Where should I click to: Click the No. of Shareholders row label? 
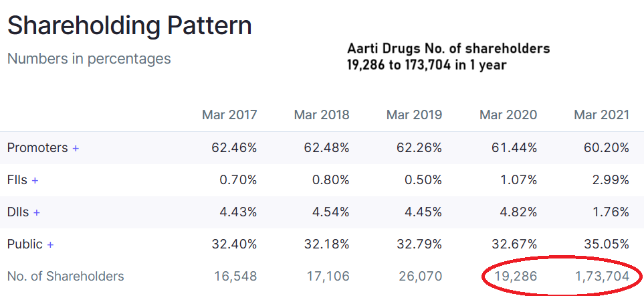[66, 276]
